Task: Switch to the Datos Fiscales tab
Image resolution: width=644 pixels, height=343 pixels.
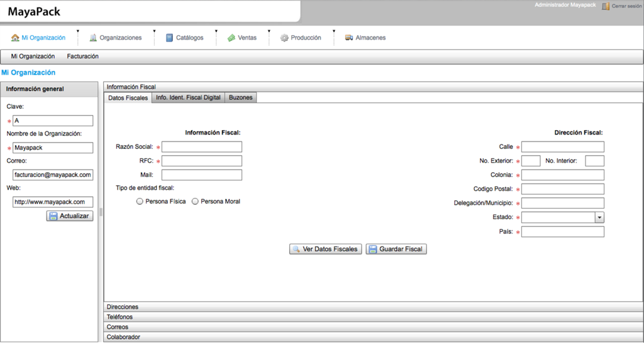Action: [128, 98]
